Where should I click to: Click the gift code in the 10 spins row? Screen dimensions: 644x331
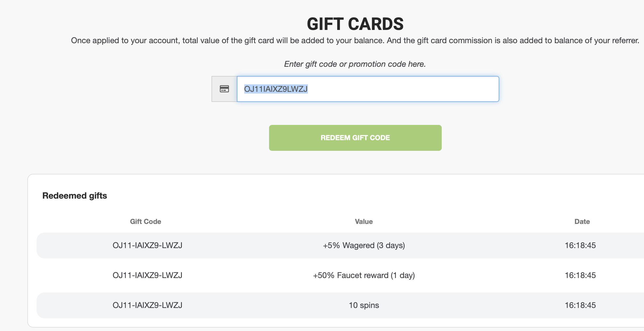[147, 305]
